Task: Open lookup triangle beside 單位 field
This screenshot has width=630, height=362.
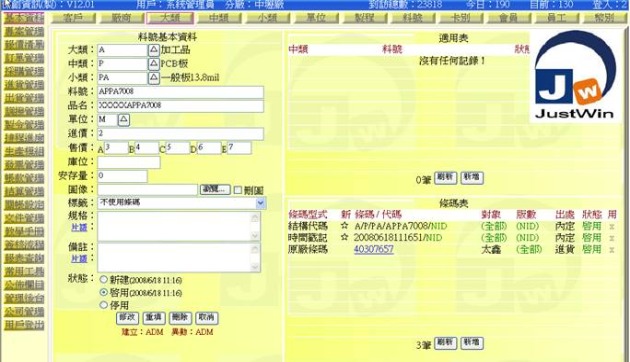Action: 124,119
